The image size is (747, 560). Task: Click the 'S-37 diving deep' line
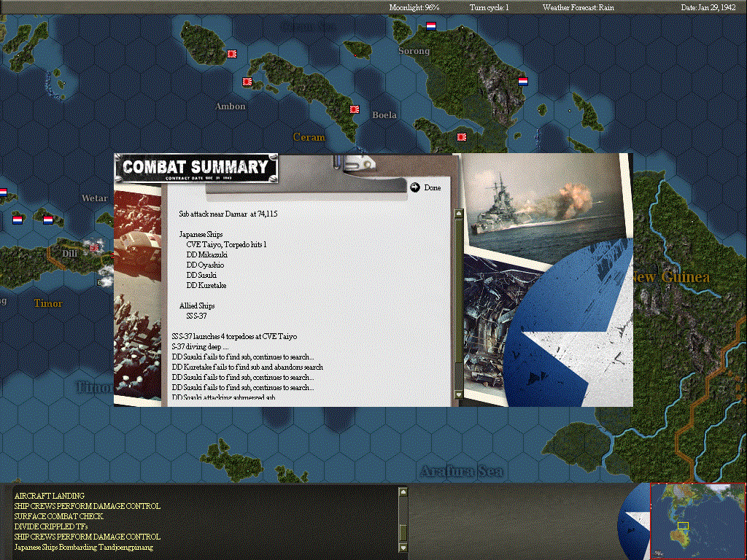(x=200, y=346)
